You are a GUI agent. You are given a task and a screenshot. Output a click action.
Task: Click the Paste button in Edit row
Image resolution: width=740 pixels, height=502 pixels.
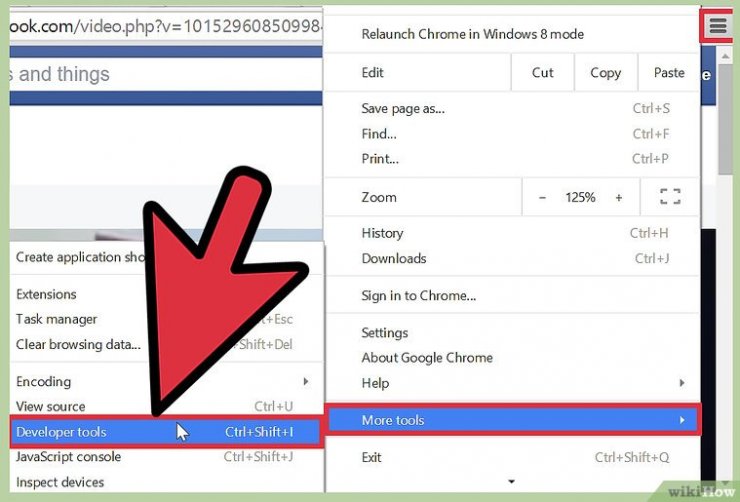[x=669, y=73]
